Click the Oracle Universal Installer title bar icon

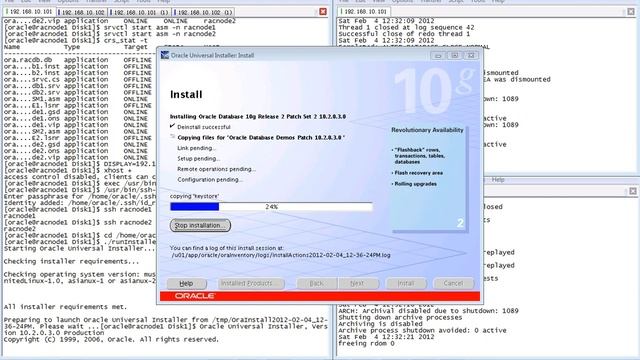point(165,55)
